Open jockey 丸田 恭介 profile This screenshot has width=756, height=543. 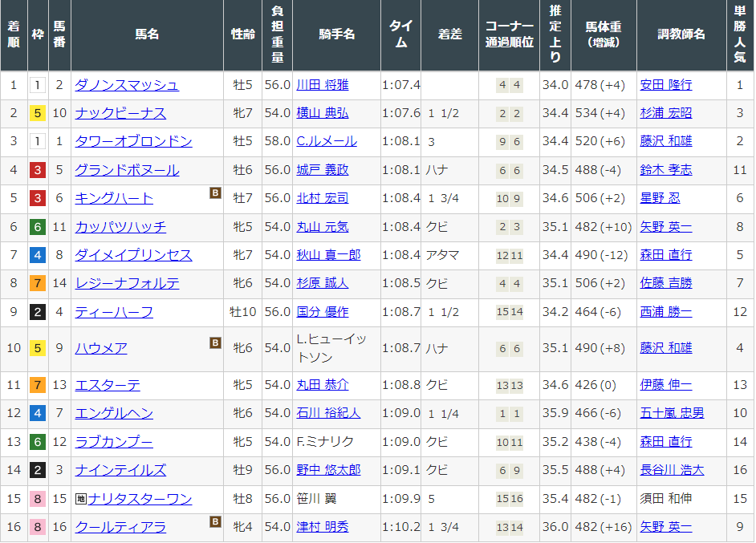point(322,384)
